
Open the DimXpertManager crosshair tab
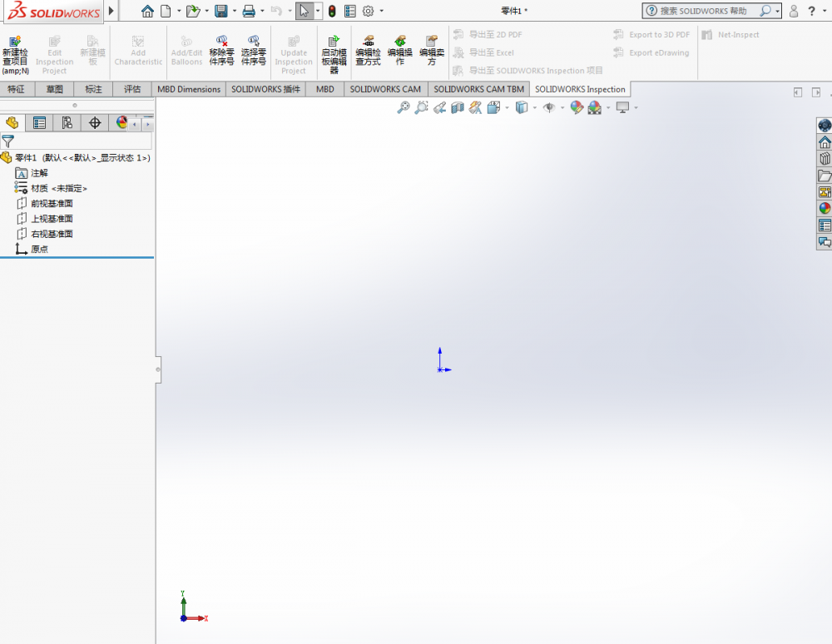point(94,123)
